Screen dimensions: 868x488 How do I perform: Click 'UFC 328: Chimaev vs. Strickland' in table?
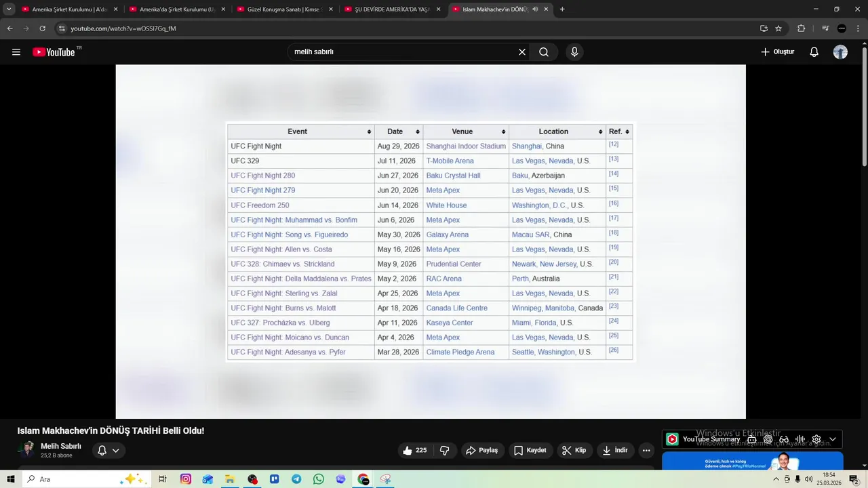click(x=283, y=264)
